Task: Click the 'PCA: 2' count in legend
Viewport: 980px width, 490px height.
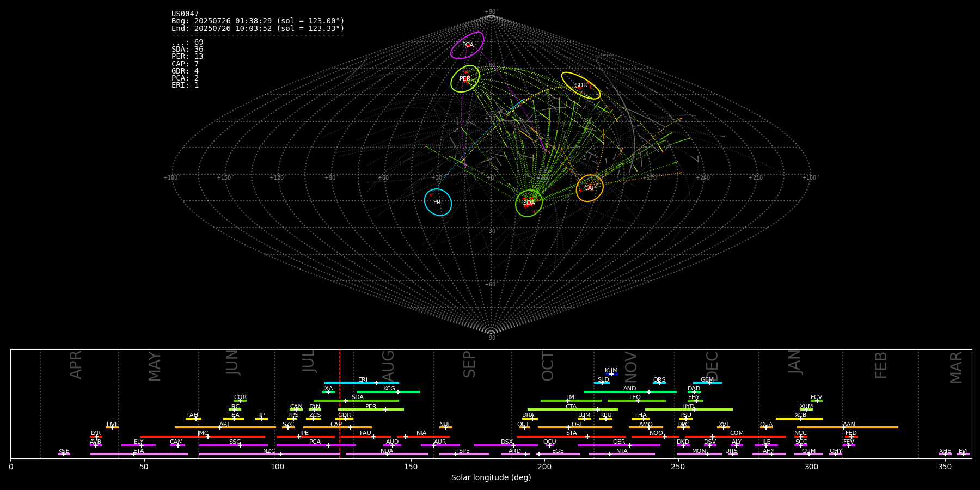Action: click(x=185, y=78)
